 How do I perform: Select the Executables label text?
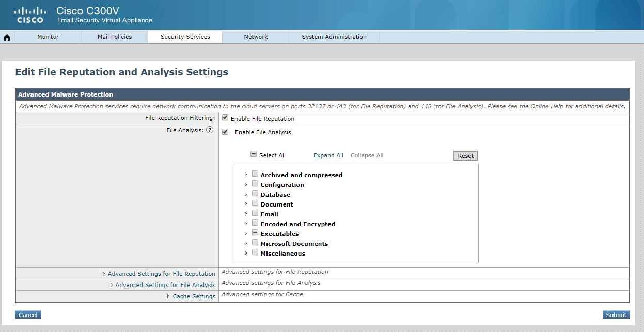(279, 234)
